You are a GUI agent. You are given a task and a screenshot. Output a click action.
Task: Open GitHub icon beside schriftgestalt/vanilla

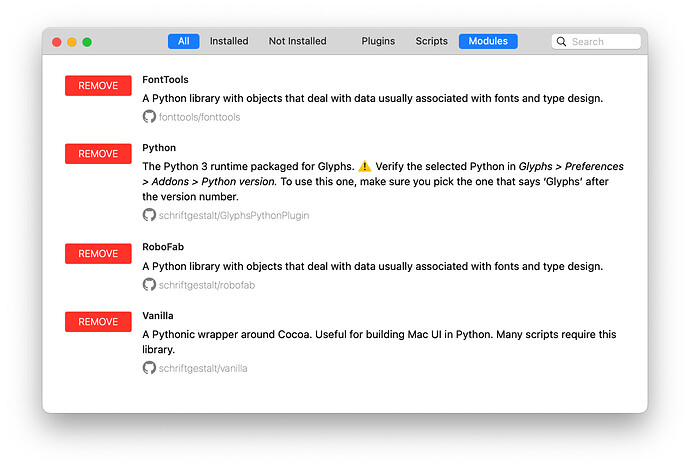[x=149, y=368]
